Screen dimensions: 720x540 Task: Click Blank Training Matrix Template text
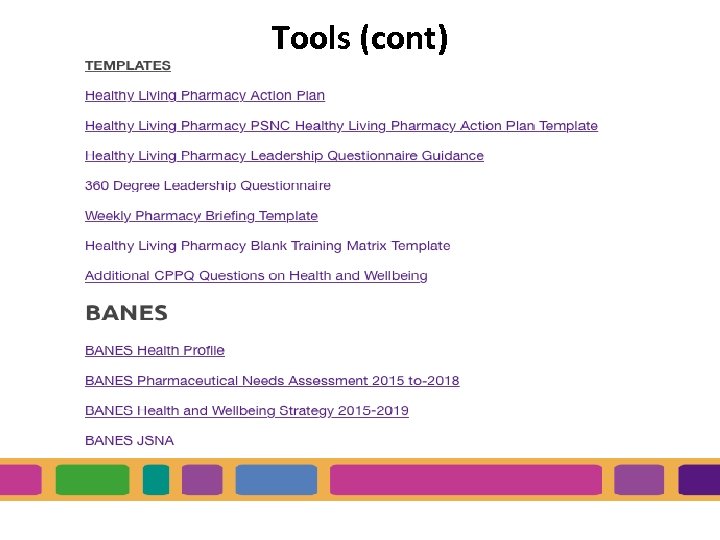point(267,246)
